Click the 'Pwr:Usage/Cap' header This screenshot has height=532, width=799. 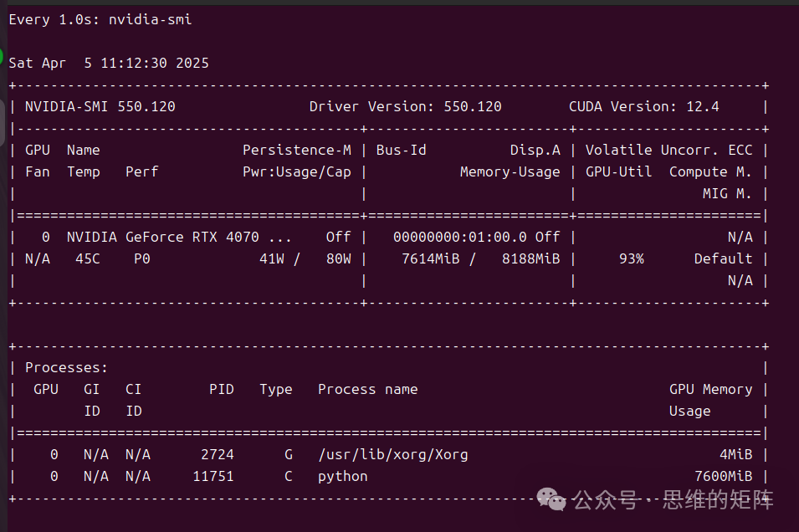(x=296, y=172)
